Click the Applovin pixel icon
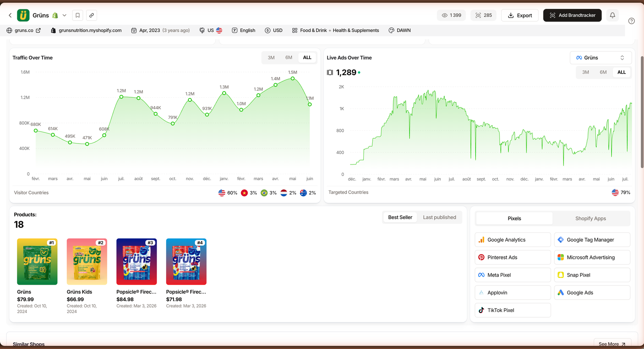Screen dimensions: 644x349 click(481, 293)
